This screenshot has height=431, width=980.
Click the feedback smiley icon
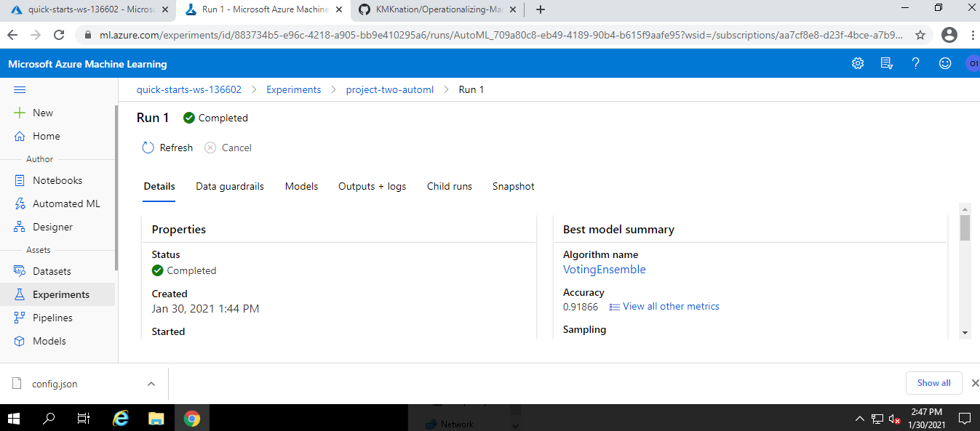(x=945, y=64)
